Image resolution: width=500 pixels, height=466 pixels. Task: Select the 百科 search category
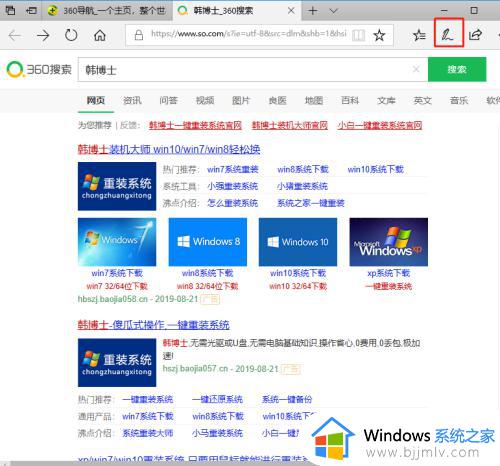(350, 100)
